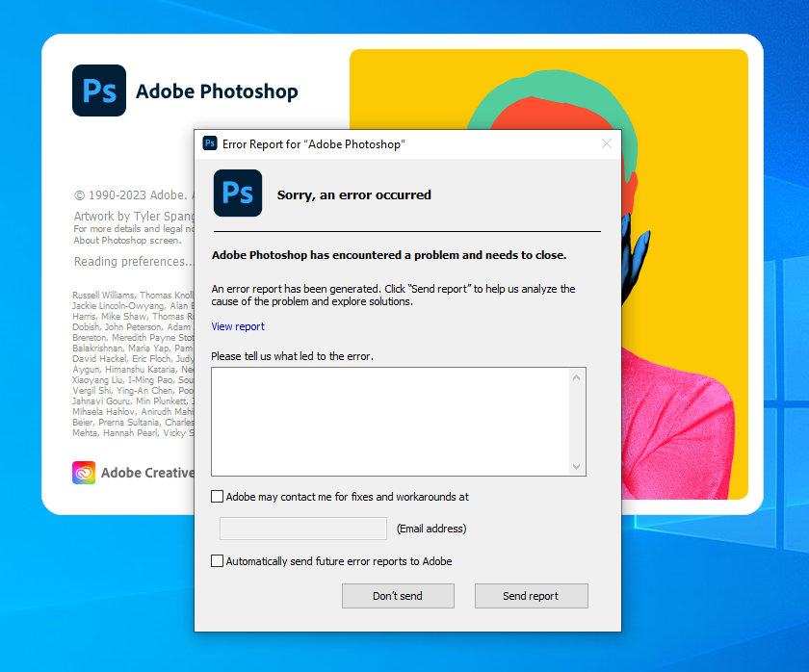Click the Send report button
This screenshot has width=809, height=672.
[531, 595]
